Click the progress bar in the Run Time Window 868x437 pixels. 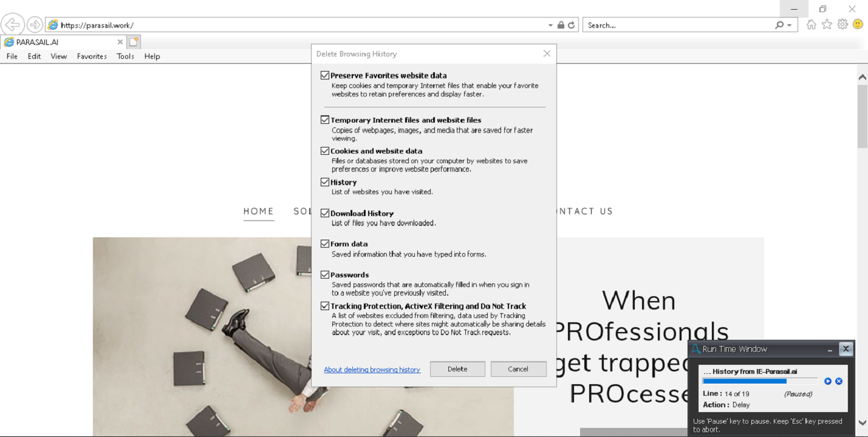760,381
